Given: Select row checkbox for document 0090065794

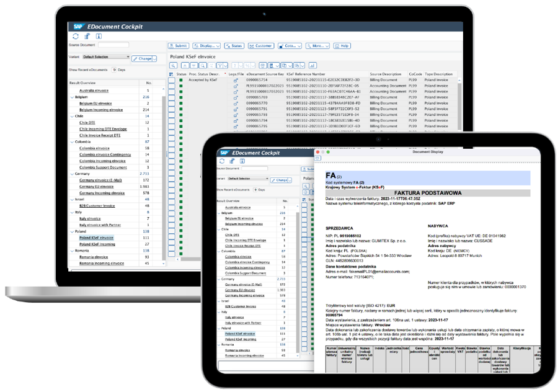Looking at the screenshot, I should point(172,120).
